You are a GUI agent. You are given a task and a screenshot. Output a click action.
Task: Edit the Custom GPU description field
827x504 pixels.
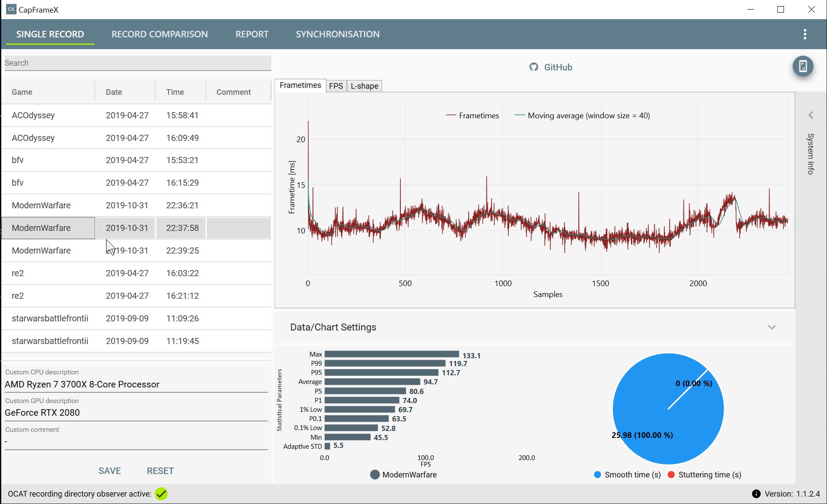coord(136,413)
